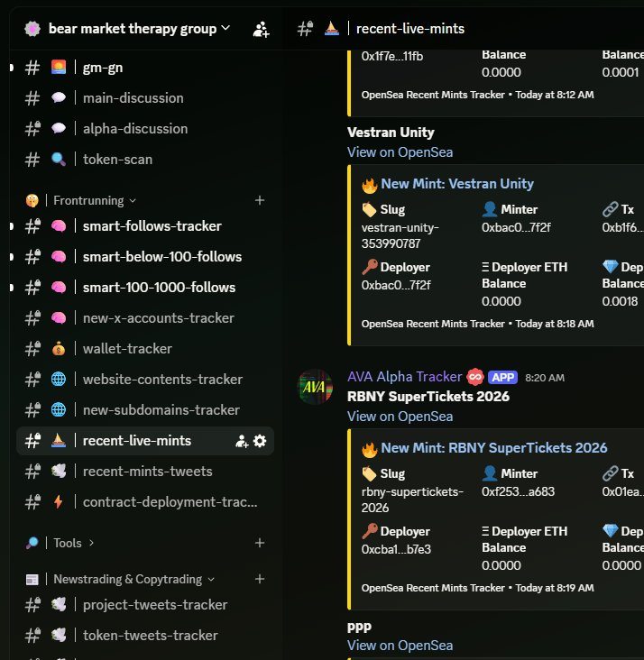Click View on OpenSea under ppp

tap(400, 646)
